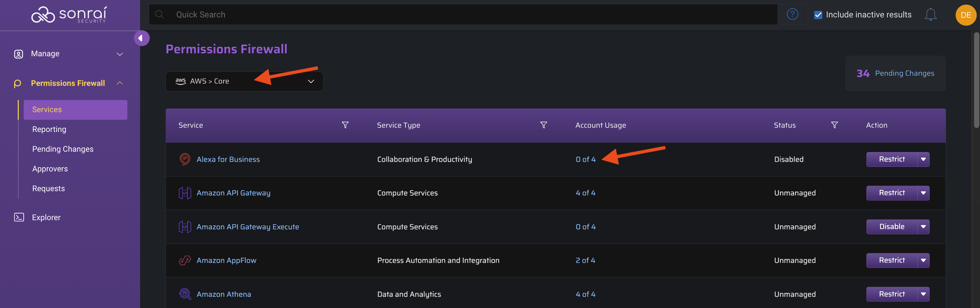This screenshot has width=980, height=308.
Task: Select Services in the sidebar
Action: coord(75,110)
